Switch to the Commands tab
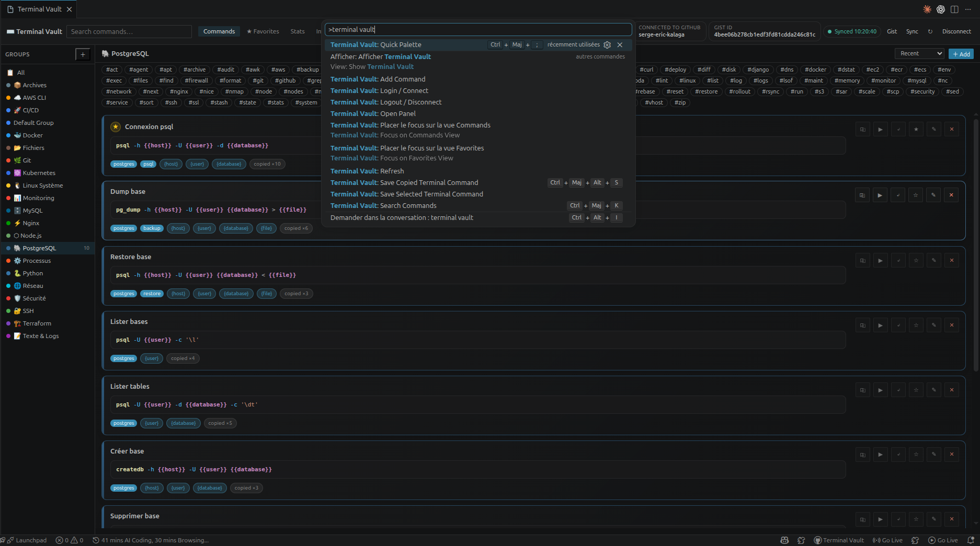The width and height of the screenshot is (980, 546). pos(219,31)
